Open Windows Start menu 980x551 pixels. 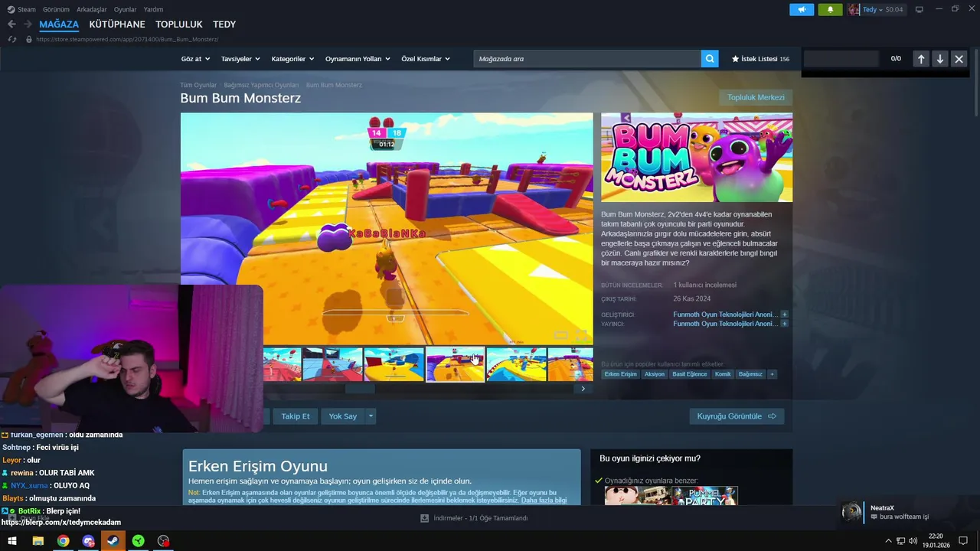click(x=12, y=541)
